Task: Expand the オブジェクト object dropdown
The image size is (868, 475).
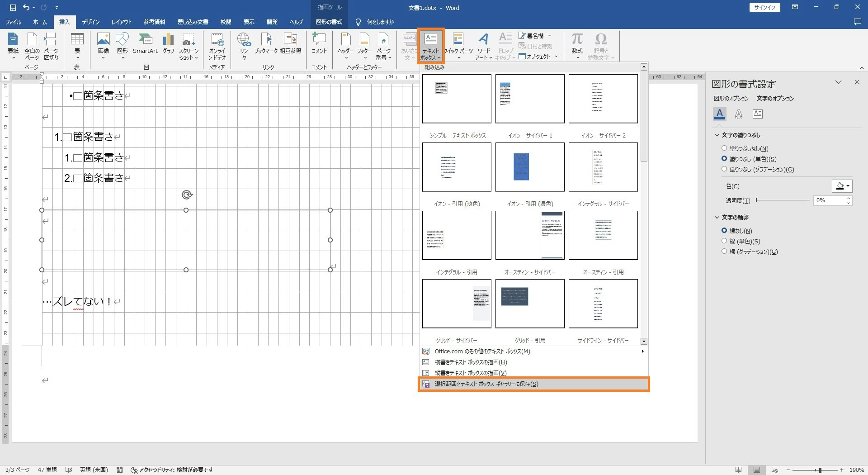Action: pyautogui.click(x=557, y=57)
